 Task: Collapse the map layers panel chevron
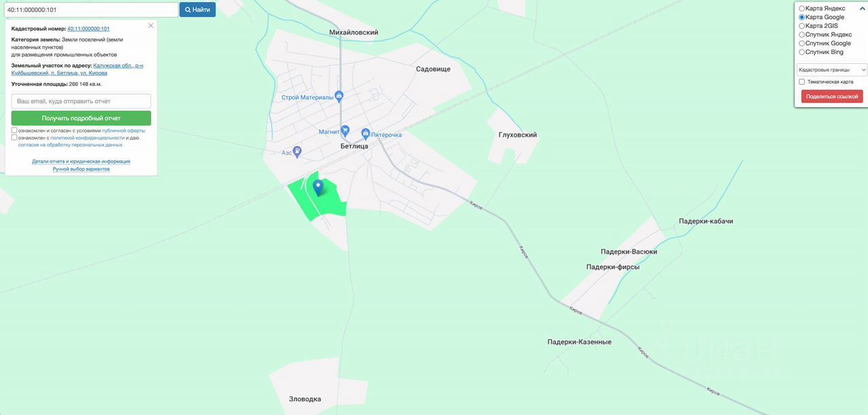pos(863,8)
